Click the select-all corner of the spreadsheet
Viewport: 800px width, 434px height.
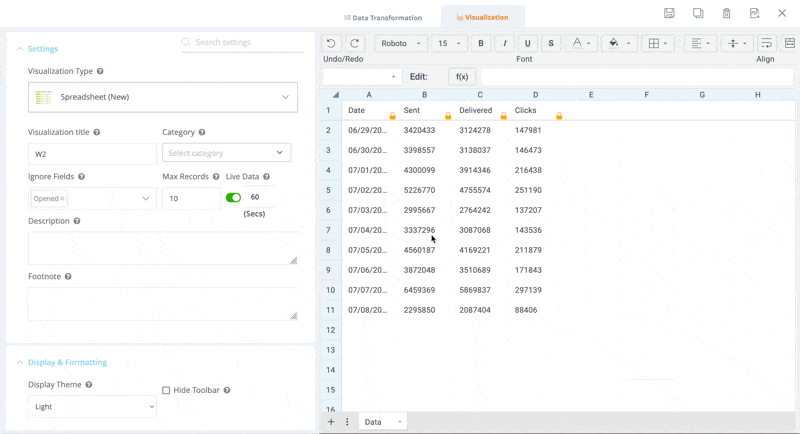click(335, 95)
